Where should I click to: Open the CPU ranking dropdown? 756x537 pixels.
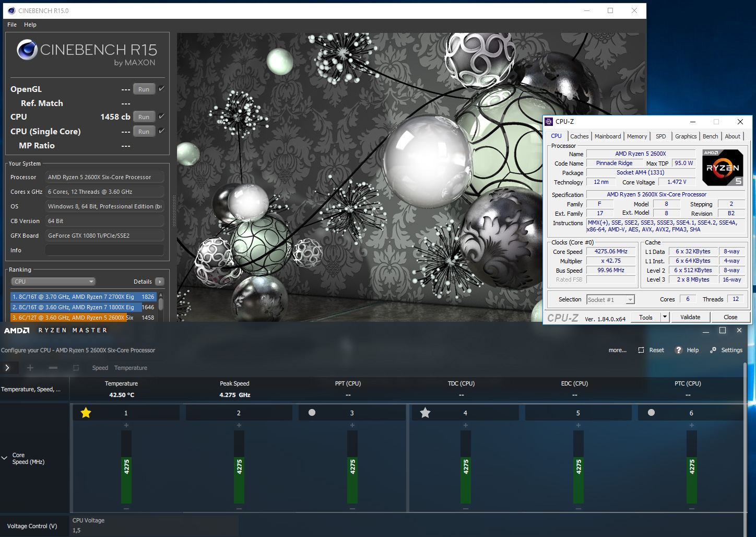click(53, 282)
